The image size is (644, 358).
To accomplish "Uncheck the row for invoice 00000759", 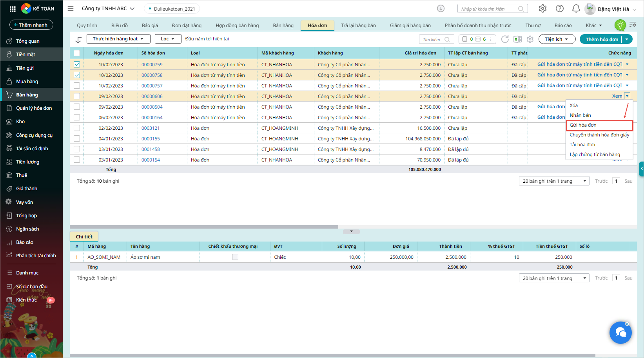I will pos(77,64).
